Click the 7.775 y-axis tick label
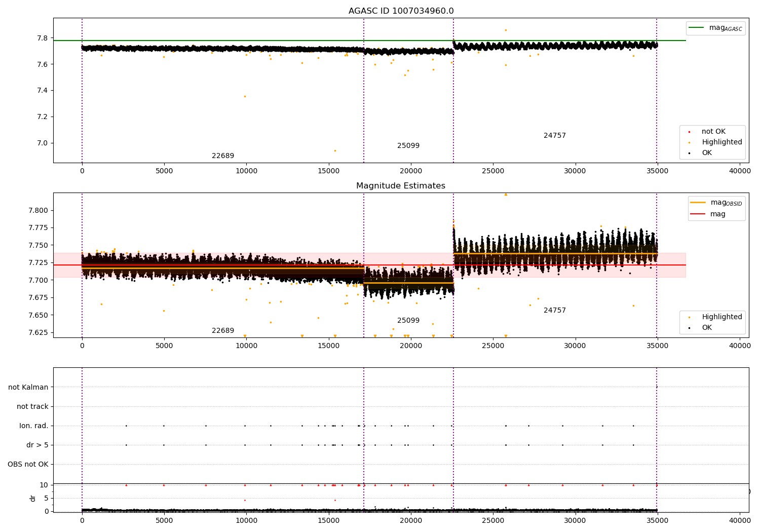This screenshot has height=532, width=760. 39,228
